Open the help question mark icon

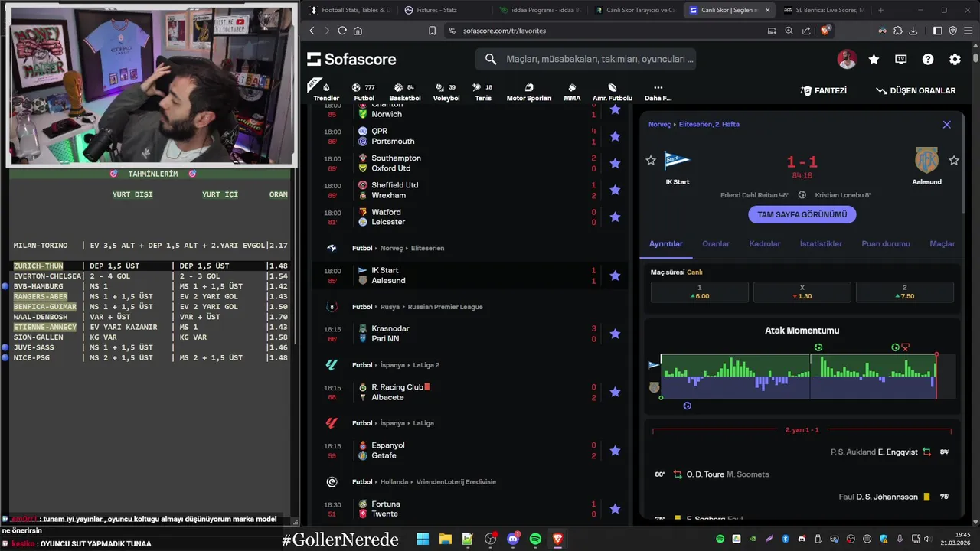click(x=928, y=59)
